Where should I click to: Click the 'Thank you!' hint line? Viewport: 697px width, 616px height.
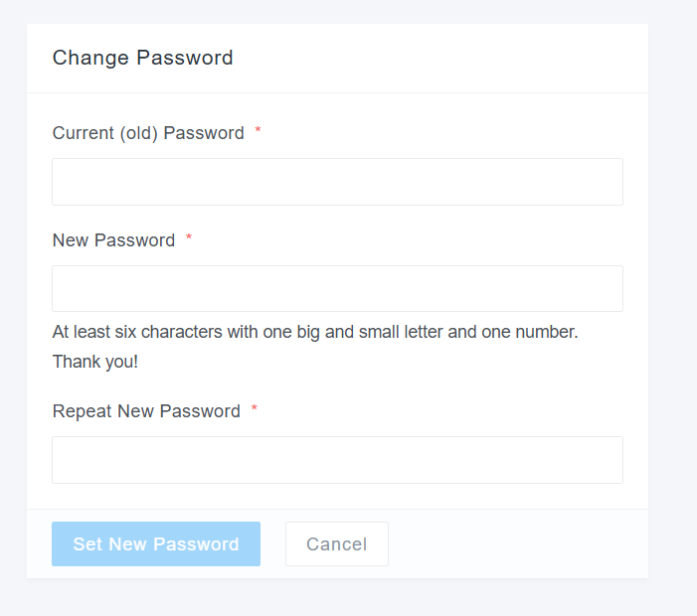click(95, 362)
